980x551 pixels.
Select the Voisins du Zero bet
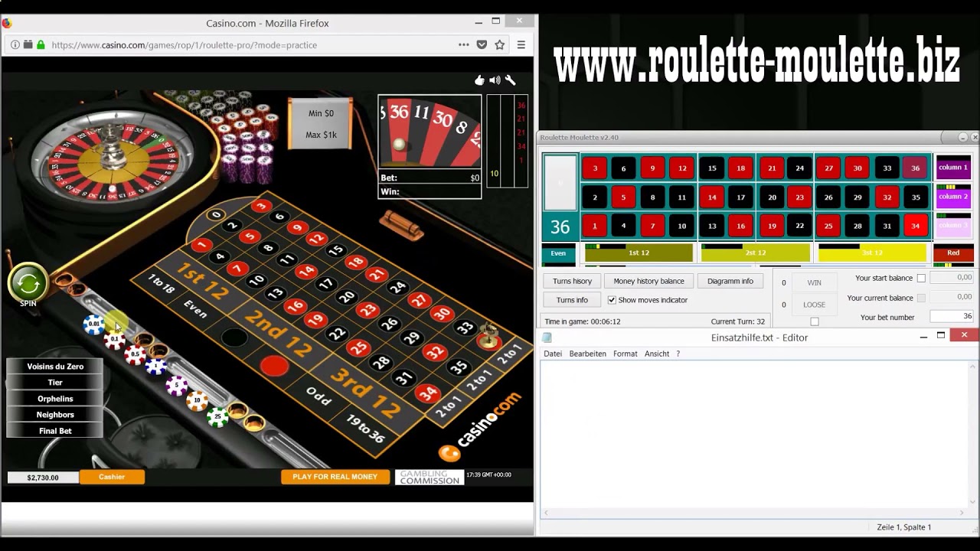tap(55, 367)
